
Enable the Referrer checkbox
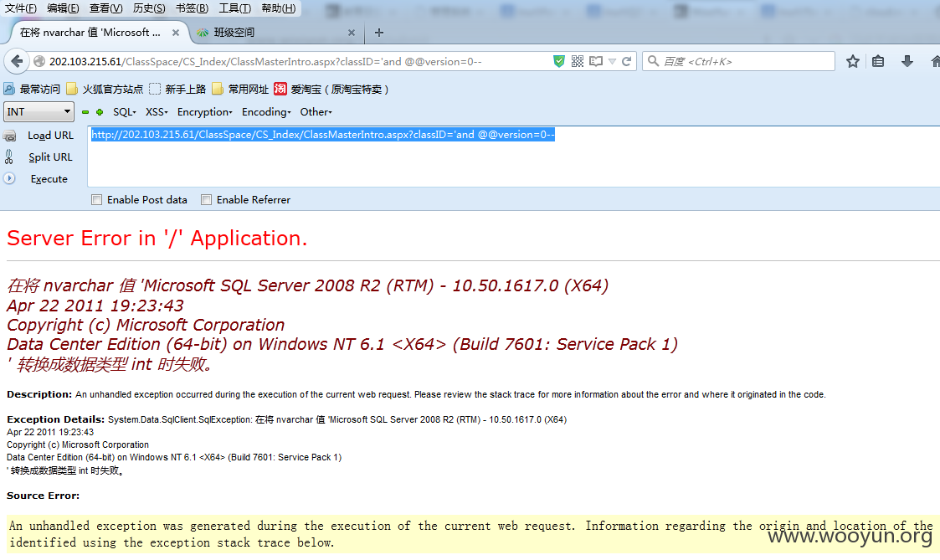206,200
